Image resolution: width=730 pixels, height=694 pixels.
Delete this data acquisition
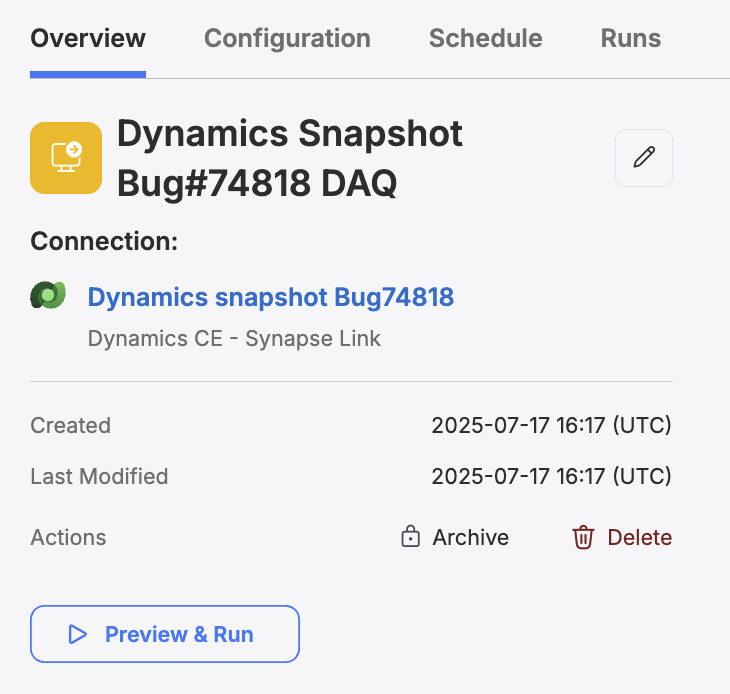click(640, 537)
